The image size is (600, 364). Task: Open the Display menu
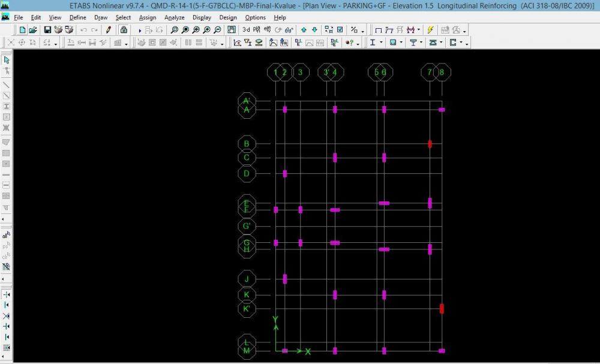[202, 17]
